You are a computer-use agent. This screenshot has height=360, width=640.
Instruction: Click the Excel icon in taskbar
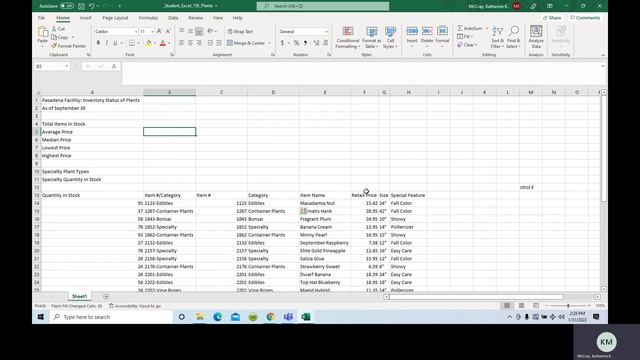point(306,317)
